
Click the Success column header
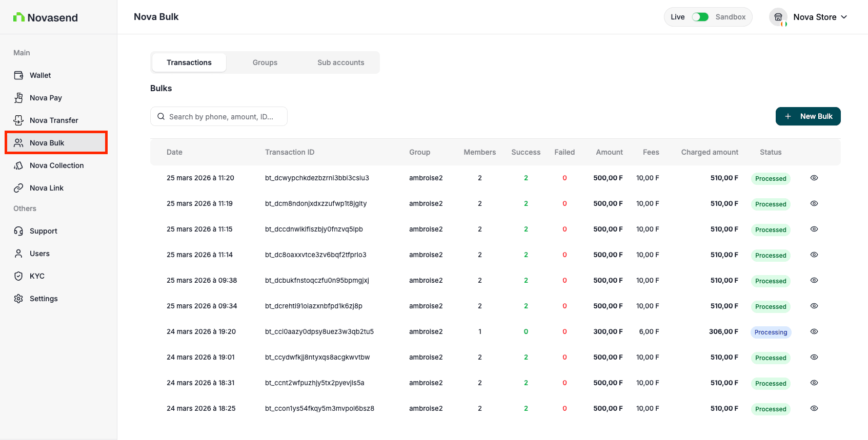[526, 152]
